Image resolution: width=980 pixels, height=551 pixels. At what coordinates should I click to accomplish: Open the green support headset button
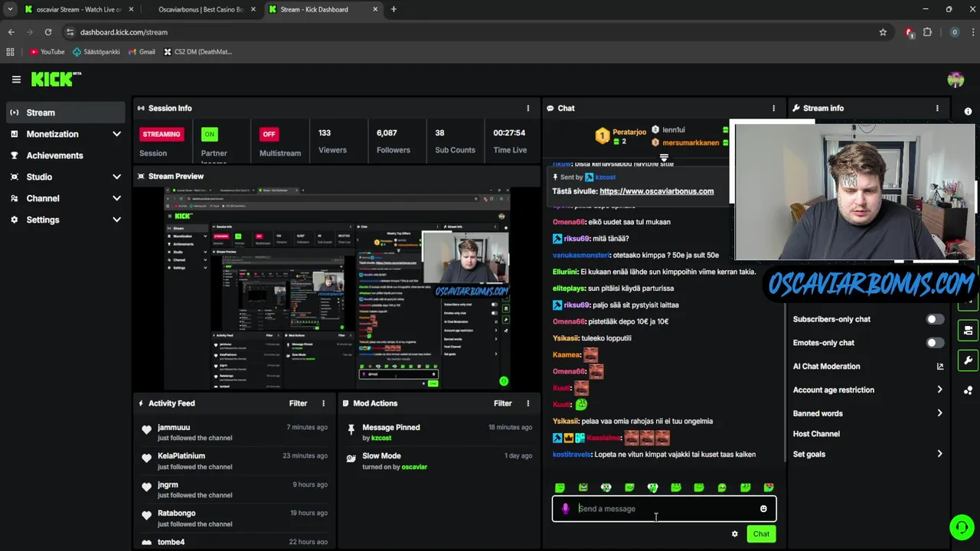click(961, 527)
